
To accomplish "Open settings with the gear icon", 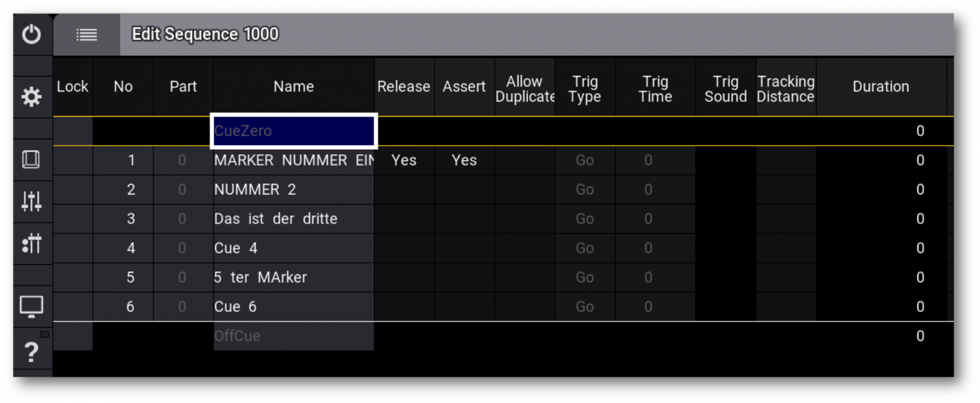I will pos(31,97).
